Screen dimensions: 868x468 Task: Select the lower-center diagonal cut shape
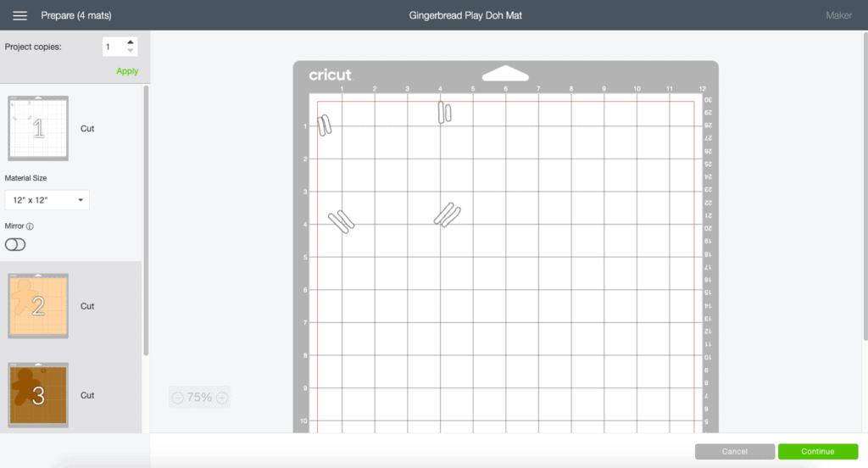pyautogui.click(x=447, y=214)
